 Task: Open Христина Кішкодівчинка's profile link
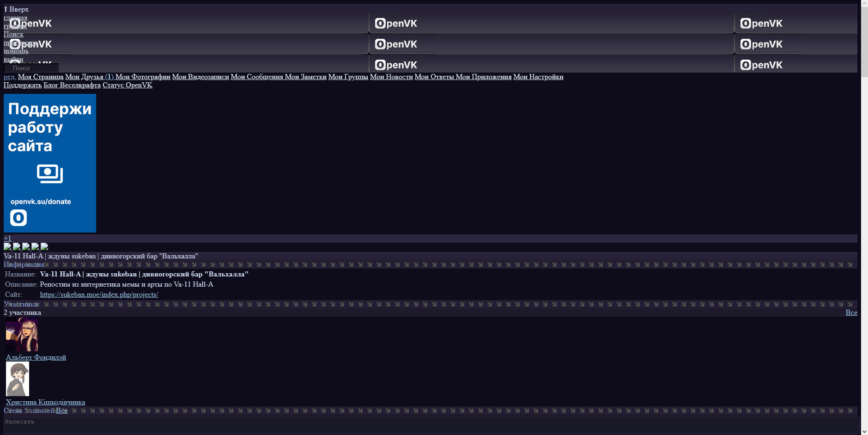pyautogui.click(x=46, y=402)
